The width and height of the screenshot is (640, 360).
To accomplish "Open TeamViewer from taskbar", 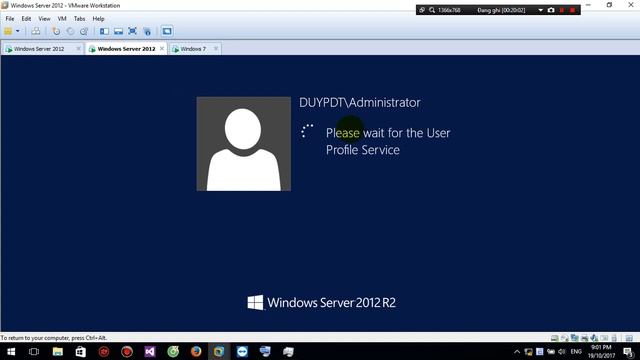I will tap(242, 351).
